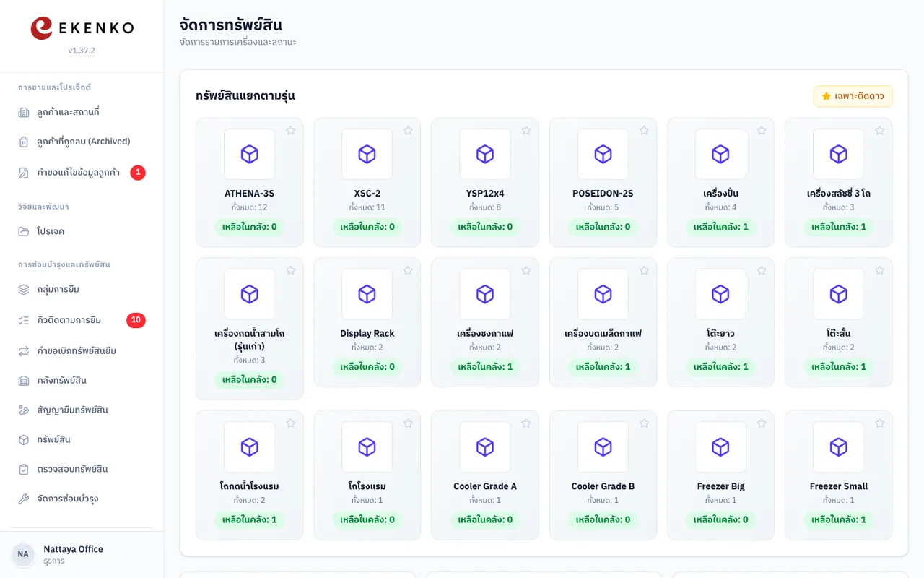Click the checklist icon for คิวติดตามการยืม
The height and width of the screenshot is (578, 924).
click(x=24, y=320)
